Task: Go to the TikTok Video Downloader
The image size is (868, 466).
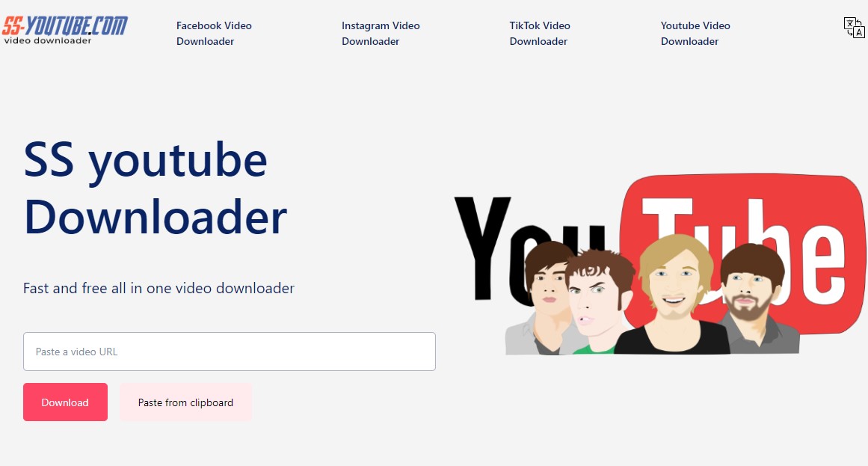Action: tap(538, 33)
